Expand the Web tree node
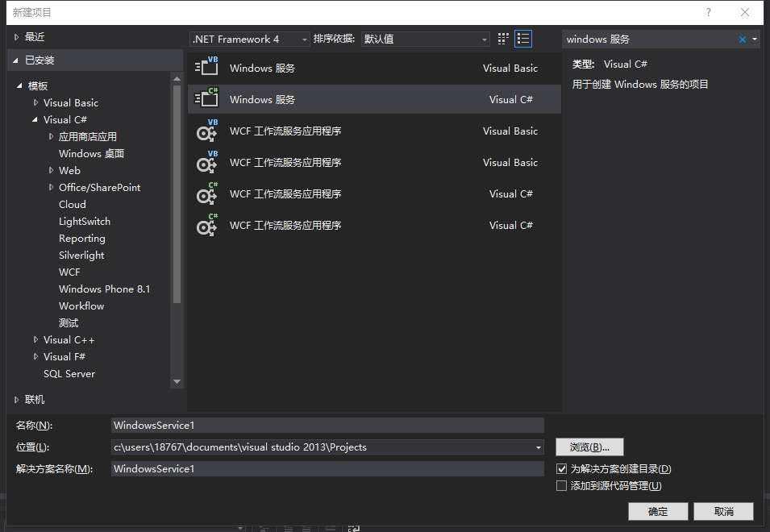The height and width of the screenshot is (532, 770). coord(51,170)
